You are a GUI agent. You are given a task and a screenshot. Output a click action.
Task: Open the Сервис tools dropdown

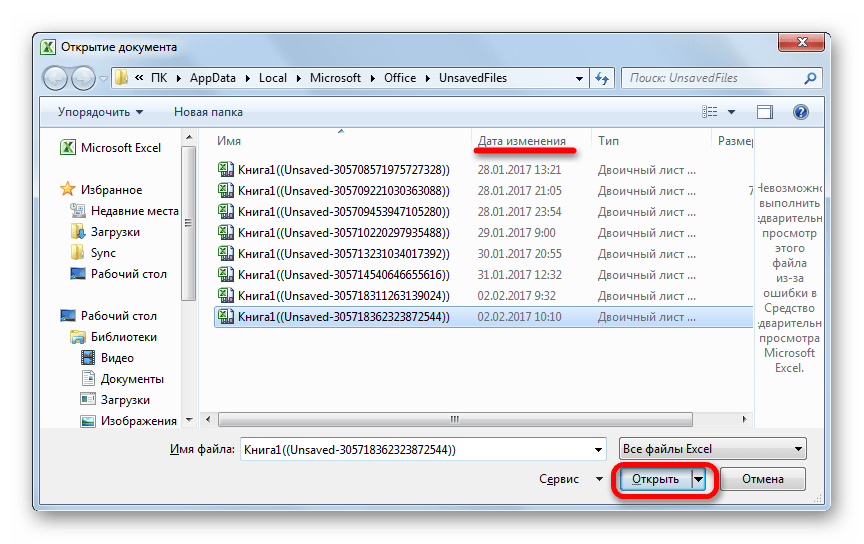(x=565, y=480)
